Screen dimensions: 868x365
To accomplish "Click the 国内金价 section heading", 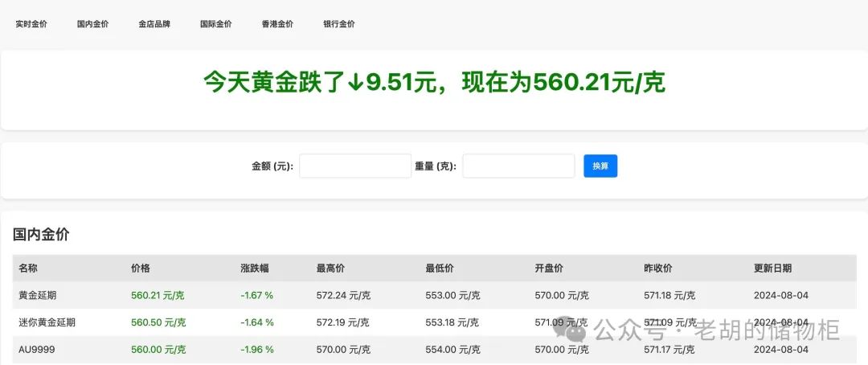I will point(41,234).
